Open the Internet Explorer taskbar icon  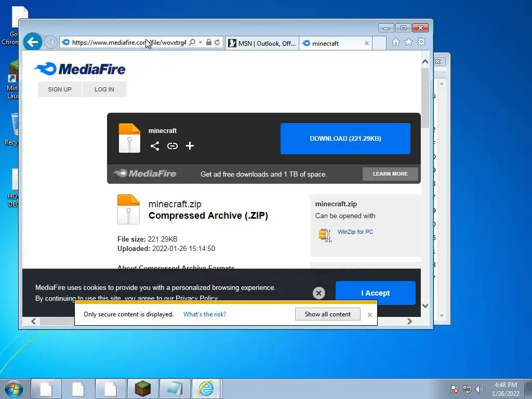pos(206,389)
